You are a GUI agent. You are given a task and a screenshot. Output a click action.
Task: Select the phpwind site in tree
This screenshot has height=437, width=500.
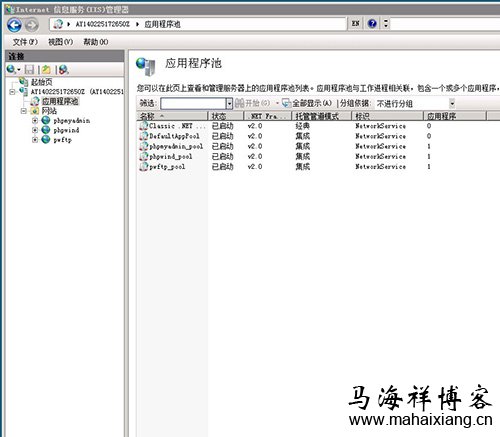tap(66, 130)
